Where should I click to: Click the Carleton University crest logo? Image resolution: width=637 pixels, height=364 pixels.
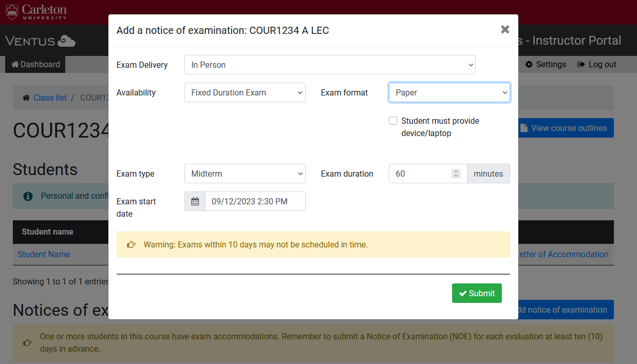coord(12,12)
